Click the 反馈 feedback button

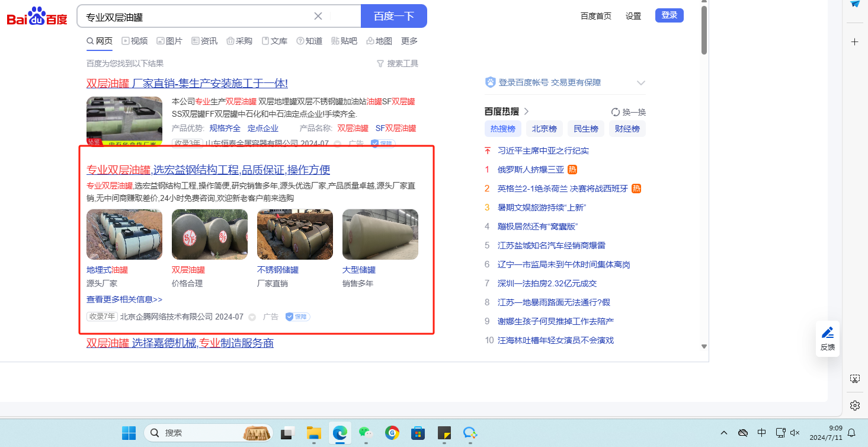tap(828, 339)
